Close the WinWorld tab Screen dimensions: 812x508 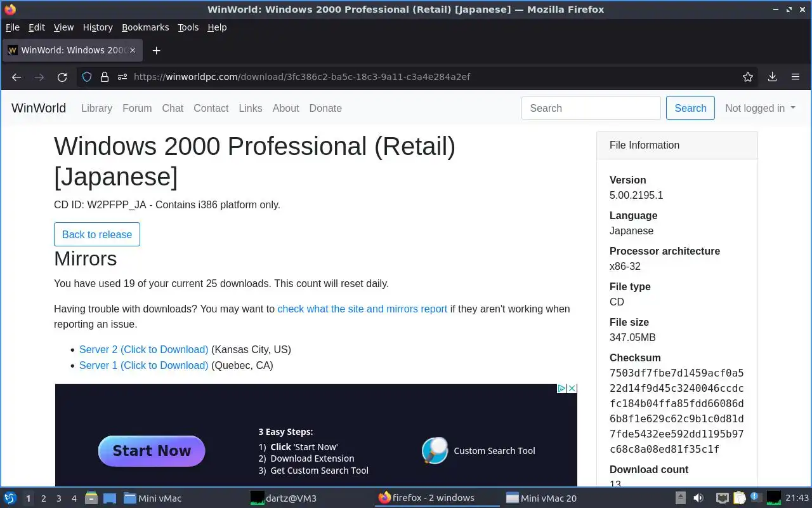click(x=132, y=50)
